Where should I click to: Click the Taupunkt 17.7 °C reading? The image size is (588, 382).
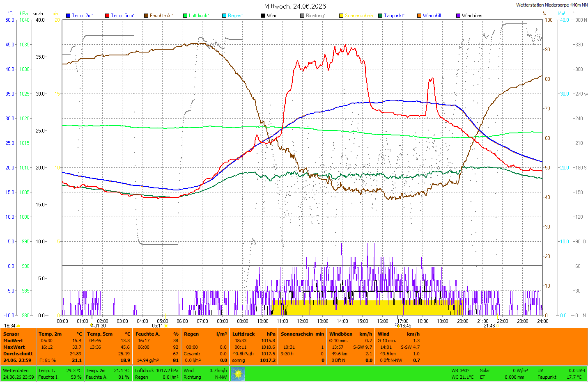(x=560, y=377)
